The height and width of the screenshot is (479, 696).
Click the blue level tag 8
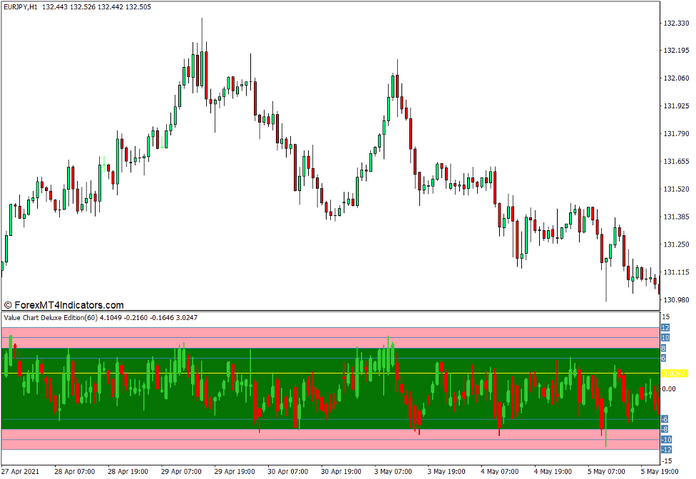click(664, 348)
